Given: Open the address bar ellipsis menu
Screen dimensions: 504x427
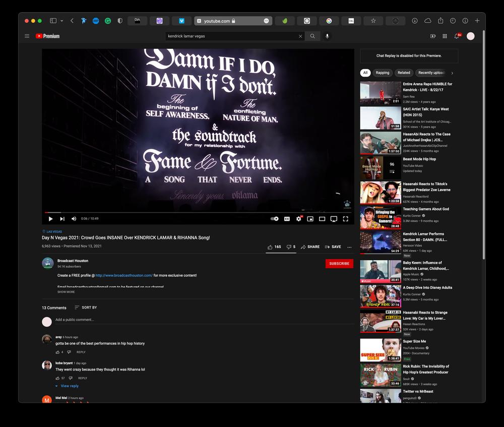Looking at the screenshot, I should (x=266, y=21).
